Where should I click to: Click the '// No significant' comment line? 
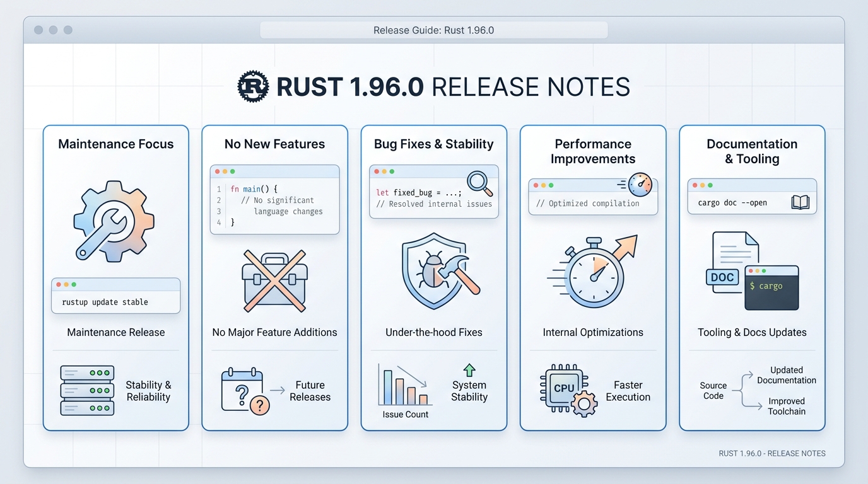click(x=278, y=200)
